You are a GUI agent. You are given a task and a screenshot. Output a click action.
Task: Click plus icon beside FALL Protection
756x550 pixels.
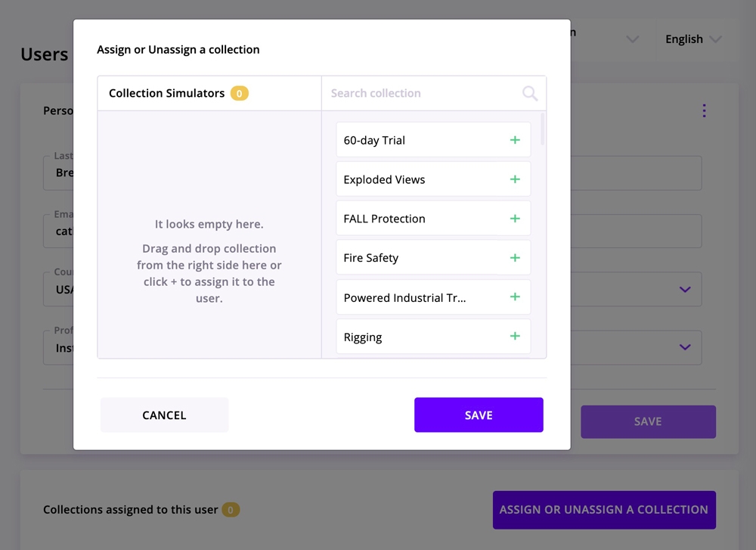515,219
